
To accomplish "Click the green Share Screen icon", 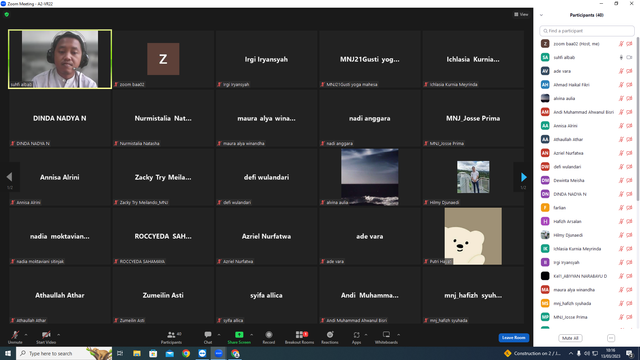I will pyautogui.click(x=239, y=335).
